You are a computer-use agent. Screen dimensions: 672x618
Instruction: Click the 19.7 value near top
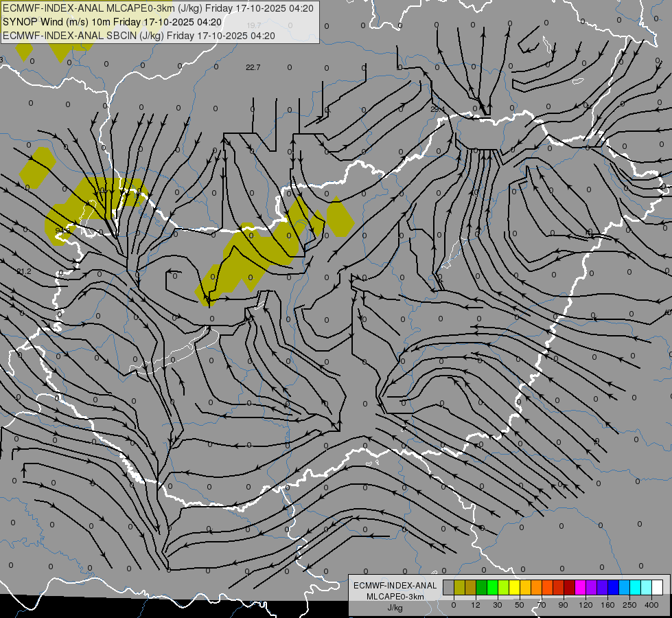click(x=254, y=25)
